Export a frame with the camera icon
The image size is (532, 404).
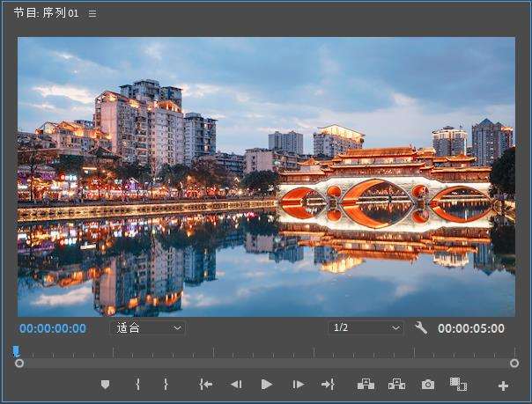(428, 385)
